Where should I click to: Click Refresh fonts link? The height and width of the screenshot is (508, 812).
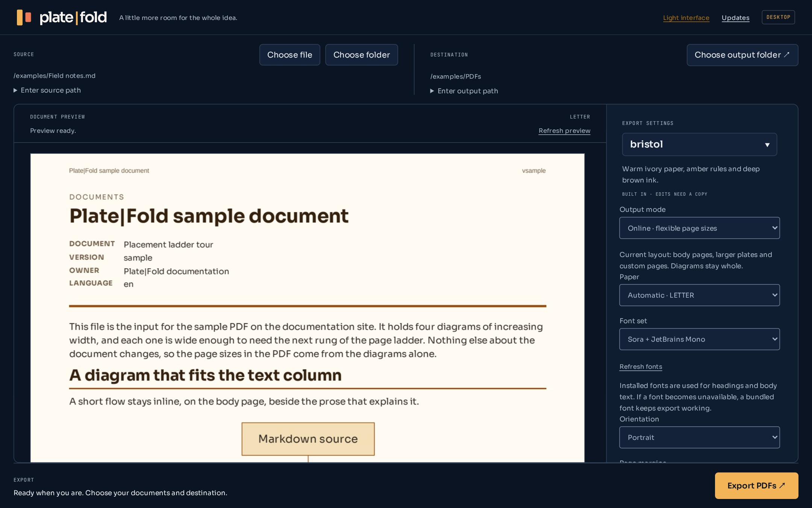click(x=641, y=367)
